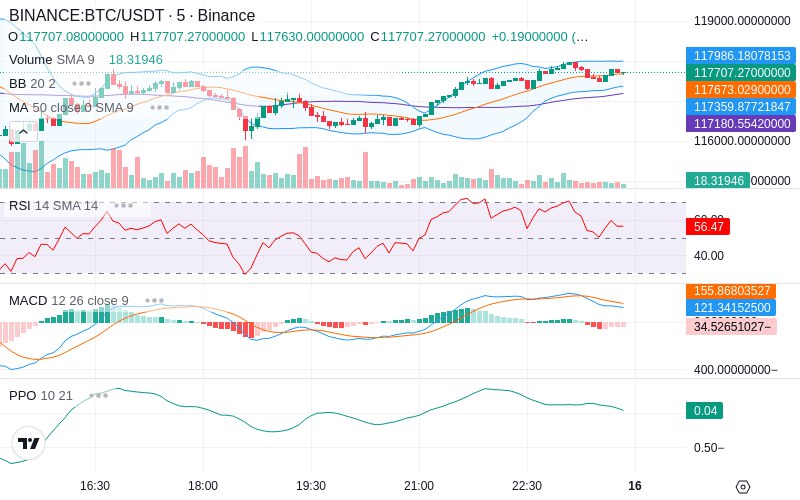This screenshot has width=800, height=500.
Task: Click the BB 20 2 legend label
Action: point(32,84)
